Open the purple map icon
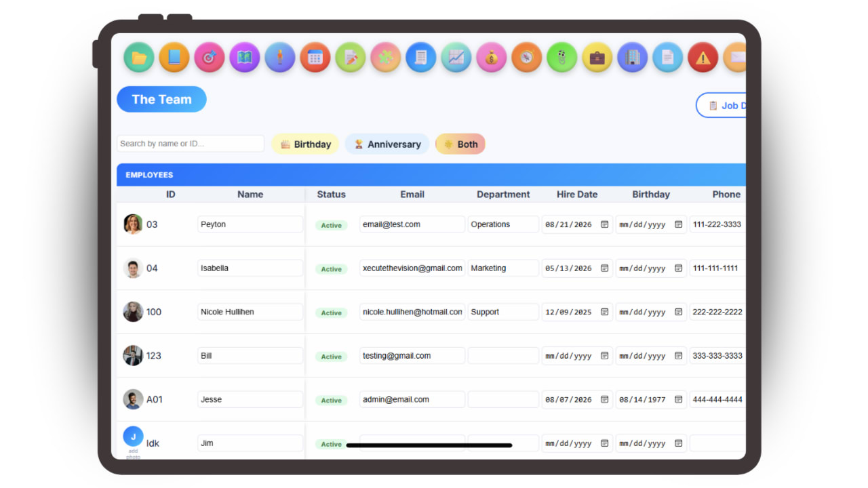Viewport: 868px width, 488px height. 245,58
